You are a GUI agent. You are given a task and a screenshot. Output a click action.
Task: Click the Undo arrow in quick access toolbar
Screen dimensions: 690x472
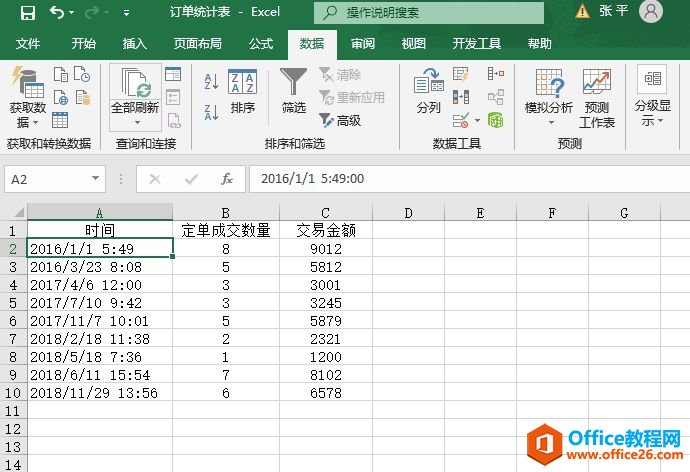(x=57, y=13)
